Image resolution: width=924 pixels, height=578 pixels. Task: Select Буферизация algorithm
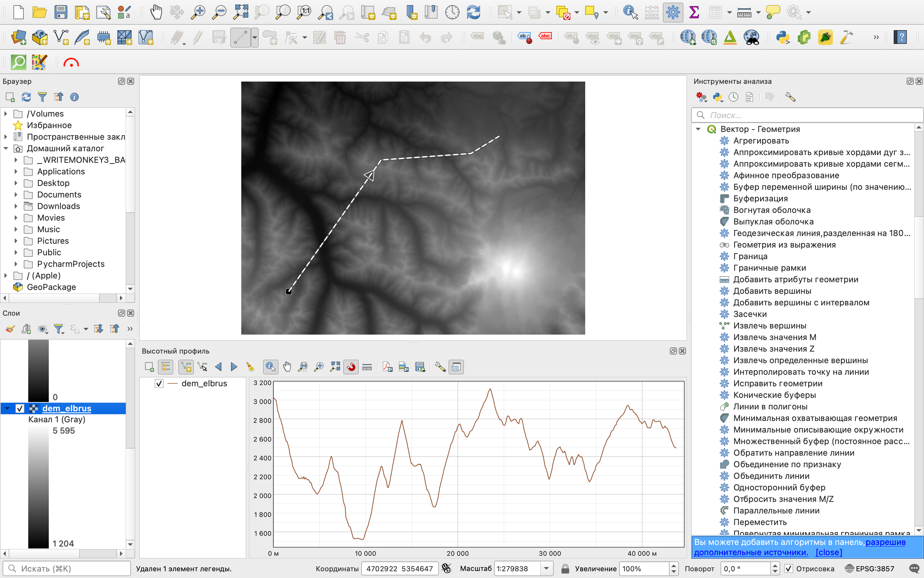[760, 198]
